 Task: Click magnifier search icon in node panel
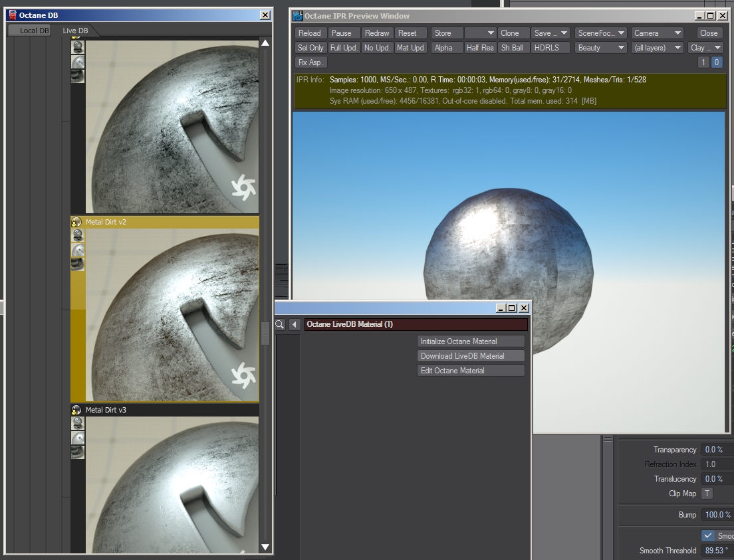click(280, 324)
